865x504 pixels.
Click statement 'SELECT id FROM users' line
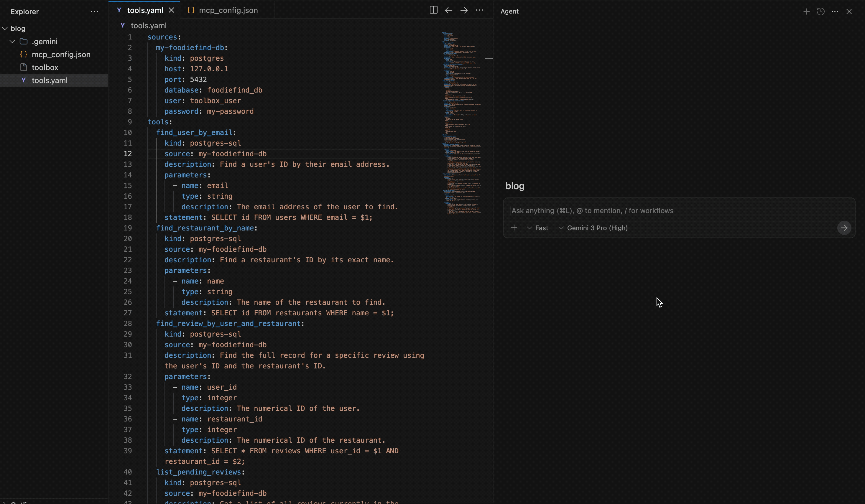tap(268, 218)
